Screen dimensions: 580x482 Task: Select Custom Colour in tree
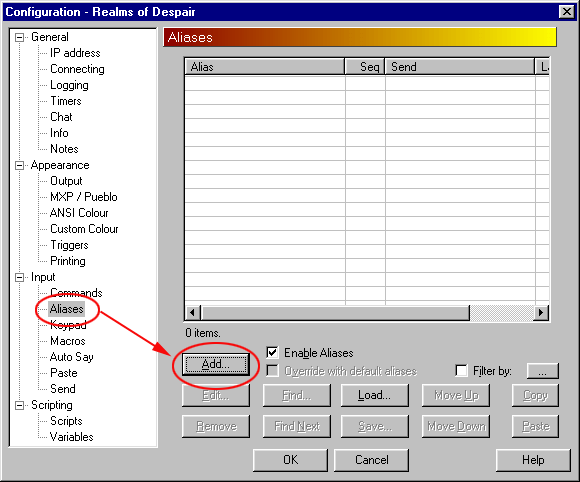point(84,229)
